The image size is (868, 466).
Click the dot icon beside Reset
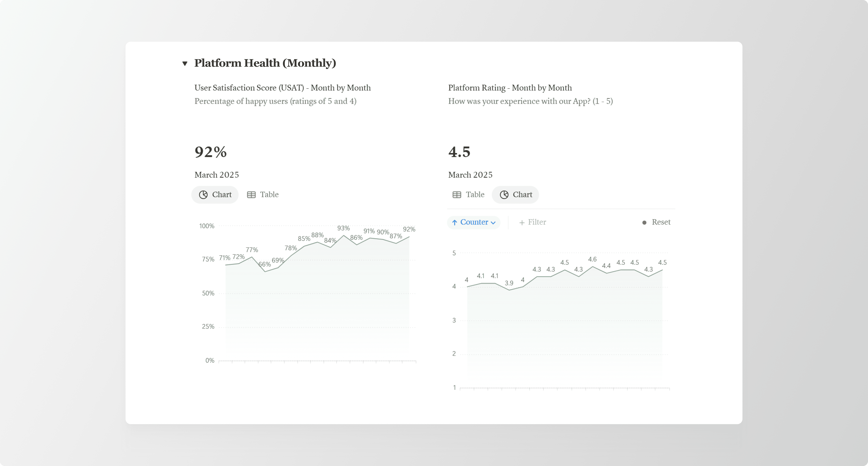click(x=644, y=223)
